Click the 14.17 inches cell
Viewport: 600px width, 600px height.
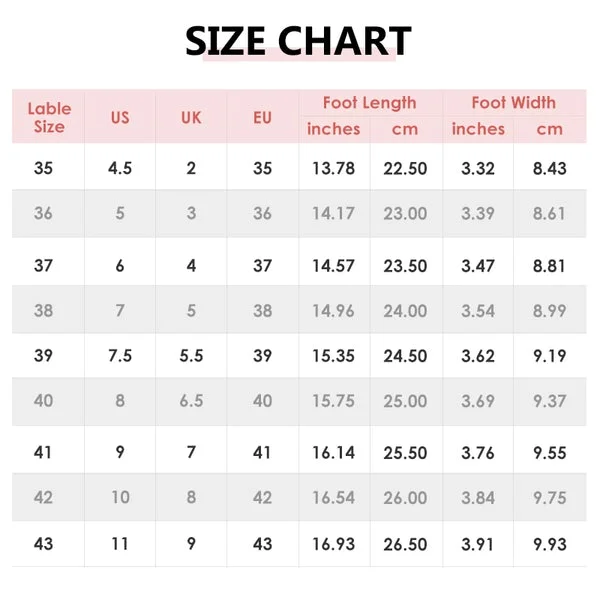(x=333, y=213)
